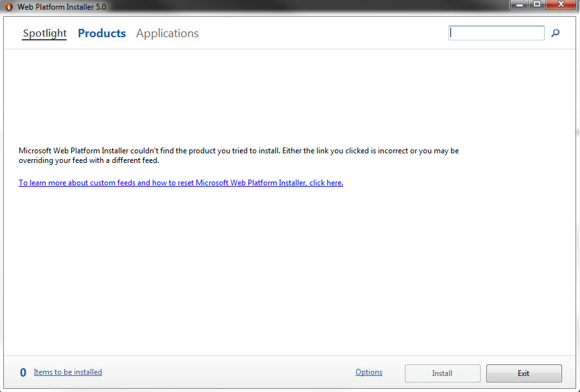Open the Products tab
Image resolution: width=580 pixels, height=392 pixels.
click(x=102, y=33)
